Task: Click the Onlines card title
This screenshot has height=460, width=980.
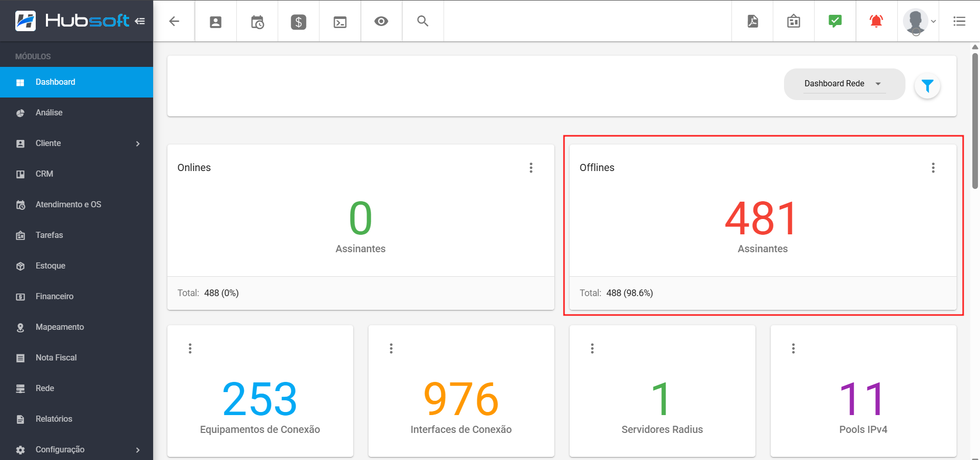Action: (x=194, y=167)
